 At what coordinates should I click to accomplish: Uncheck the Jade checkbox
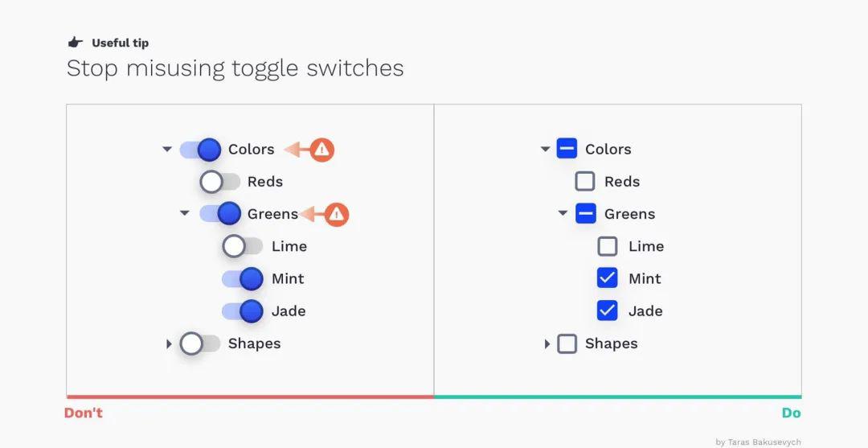click(x=608, y=310)
